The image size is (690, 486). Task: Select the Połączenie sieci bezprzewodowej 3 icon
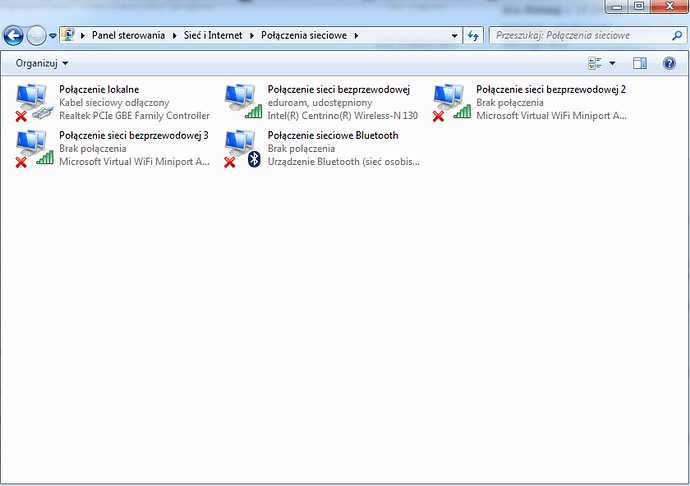coord(34,148)
